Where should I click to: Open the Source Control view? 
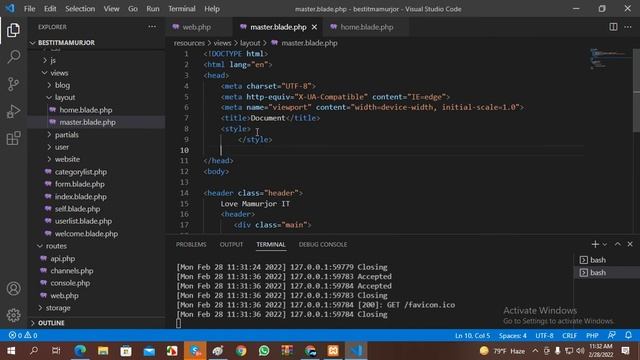click(x=13, y=84)
